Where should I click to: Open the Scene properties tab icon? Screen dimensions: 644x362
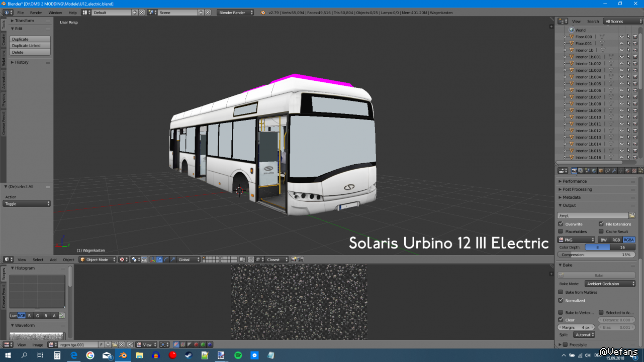tap(587, 171)
